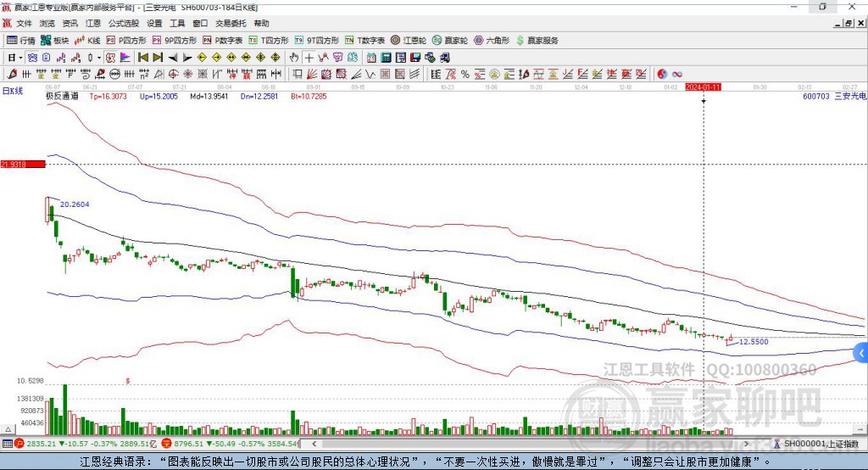This screenshot has width=868, height=470.
Task: Click the blue infinity symbol icon
Action: (x=676, y=75)
